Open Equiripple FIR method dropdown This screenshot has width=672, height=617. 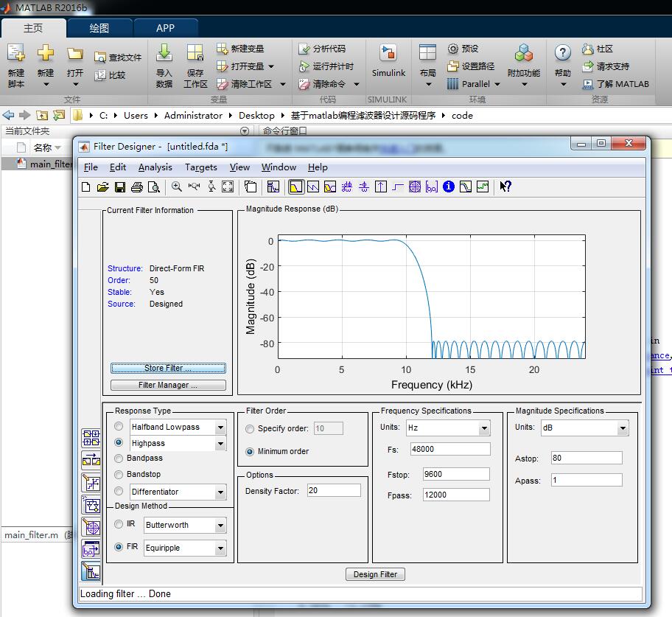click(220, 548)
